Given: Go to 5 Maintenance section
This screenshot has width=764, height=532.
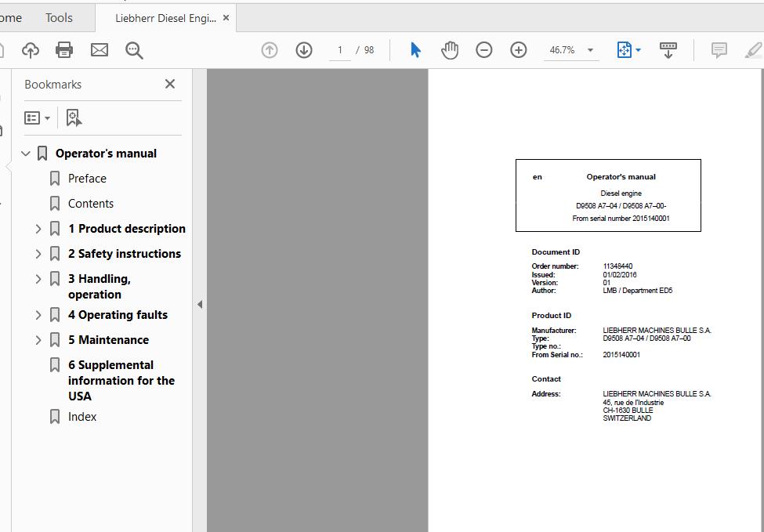Looking at the screenshot, I should point(109,339).
